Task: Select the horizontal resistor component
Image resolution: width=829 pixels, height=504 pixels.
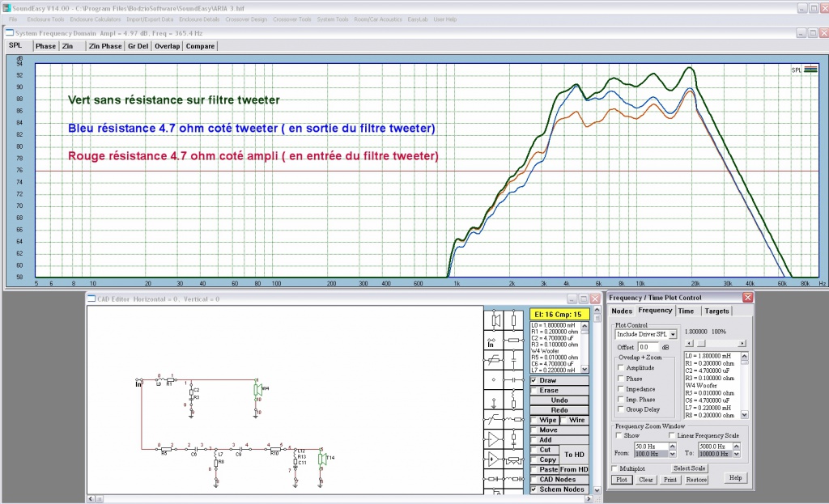Action: (513, 341)
